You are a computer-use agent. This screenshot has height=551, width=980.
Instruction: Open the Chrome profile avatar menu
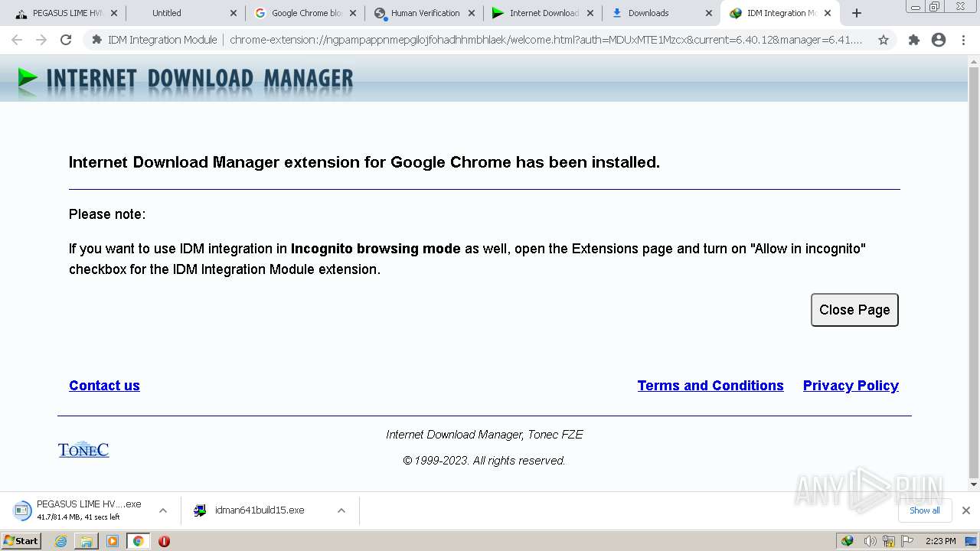tap(939, 40)
